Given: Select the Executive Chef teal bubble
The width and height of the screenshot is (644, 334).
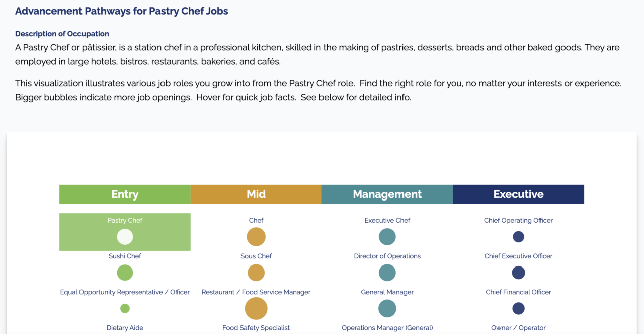Looking at the screenshot, I should 387,237.
